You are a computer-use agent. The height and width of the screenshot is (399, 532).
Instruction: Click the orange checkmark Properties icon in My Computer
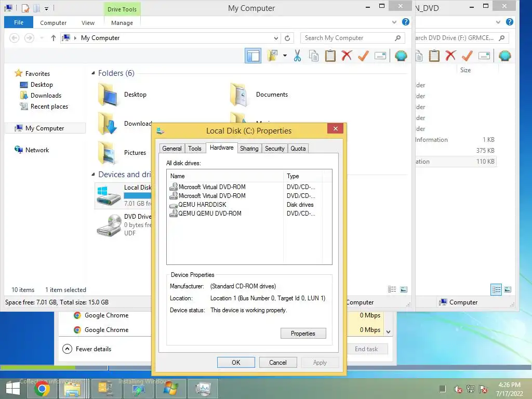click(363, 56)
